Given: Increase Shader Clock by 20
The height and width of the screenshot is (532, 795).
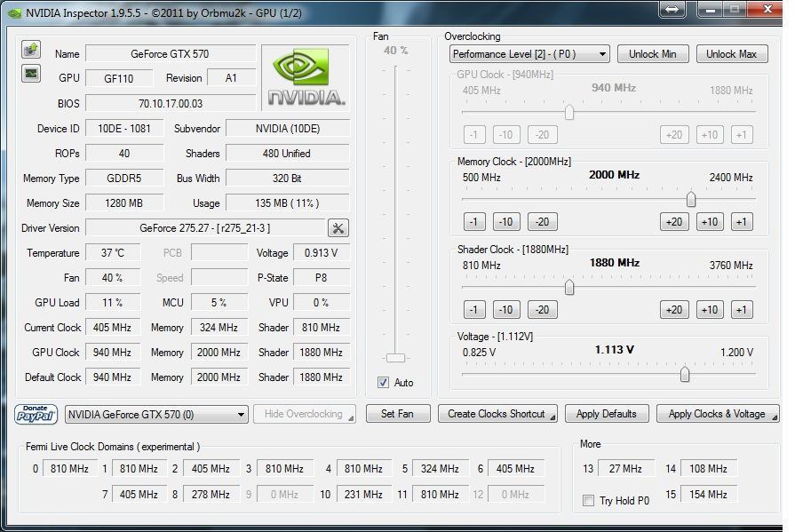Looking at the screenshot, I should 674,309.
